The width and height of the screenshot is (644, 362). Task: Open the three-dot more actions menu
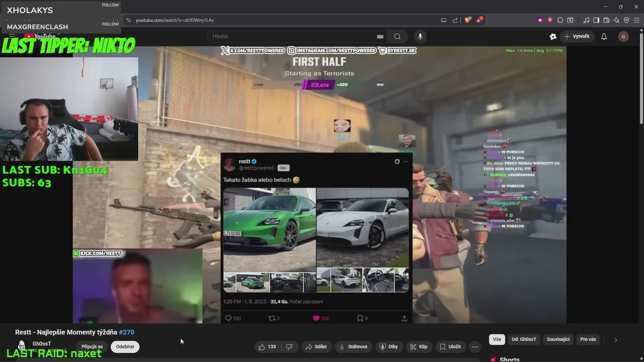[x=474, y=346]
